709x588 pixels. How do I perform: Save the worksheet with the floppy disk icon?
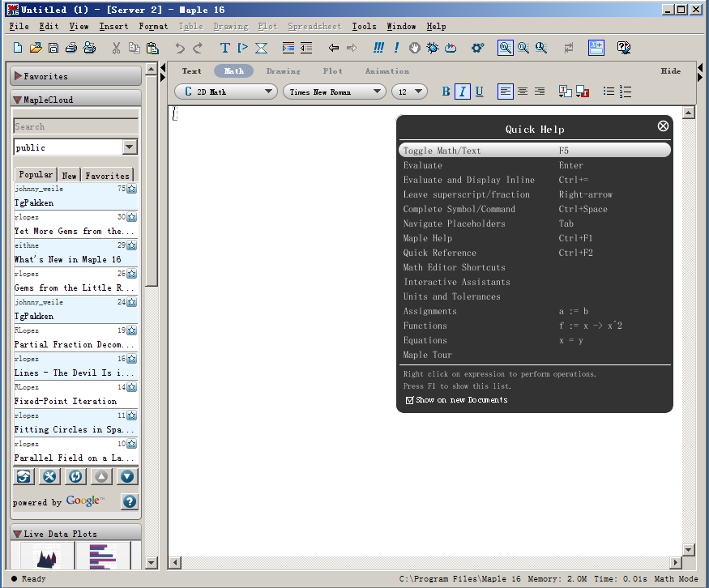pos(53,48)
